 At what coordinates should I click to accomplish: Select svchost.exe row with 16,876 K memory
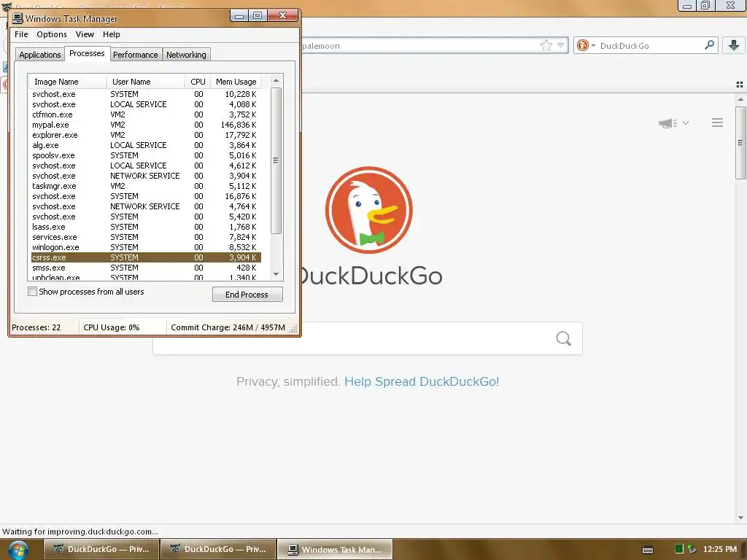tap(146, 196)
